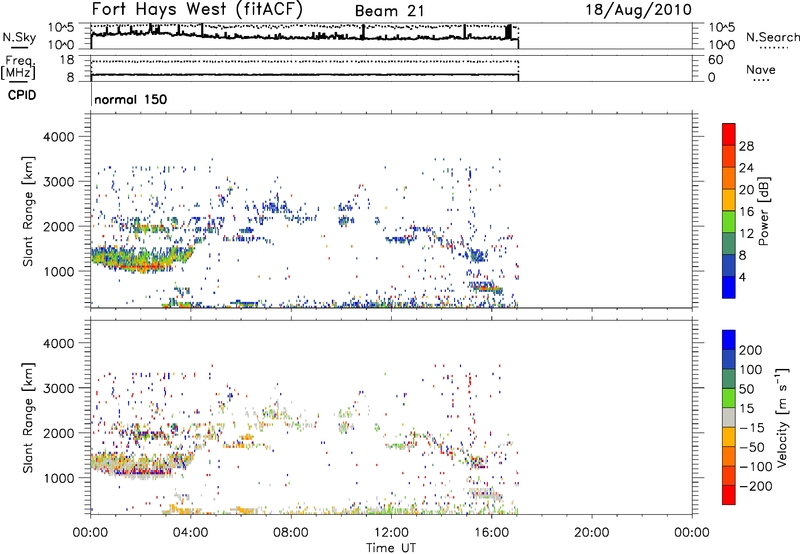
Task: Click the "4" power colorbar tick label
Action: click(x=743, y=277)
